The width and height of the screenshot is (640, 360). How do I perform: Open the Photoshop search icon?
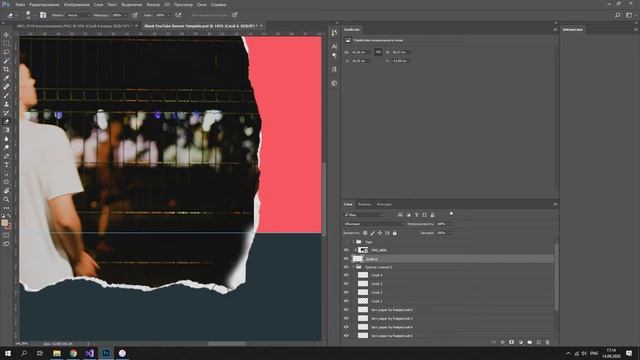(618, 15)
